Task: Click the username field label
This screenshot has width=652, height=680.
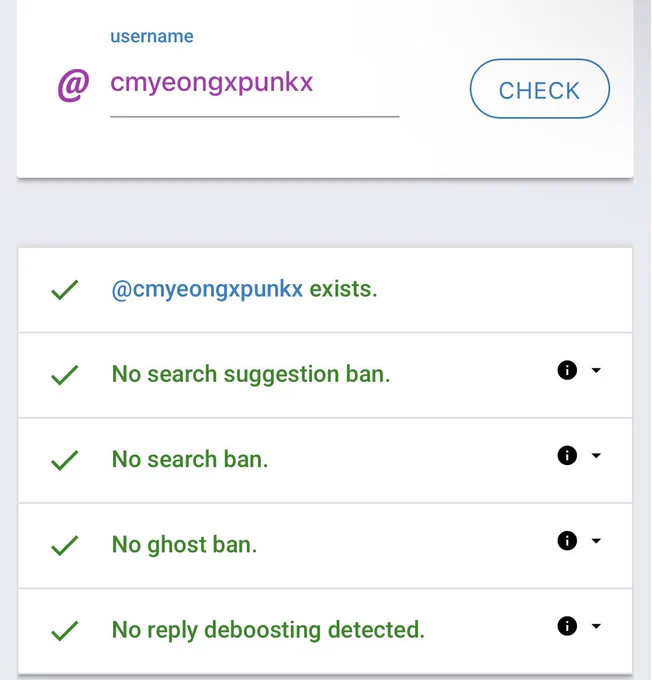Action: coord(152,36)
